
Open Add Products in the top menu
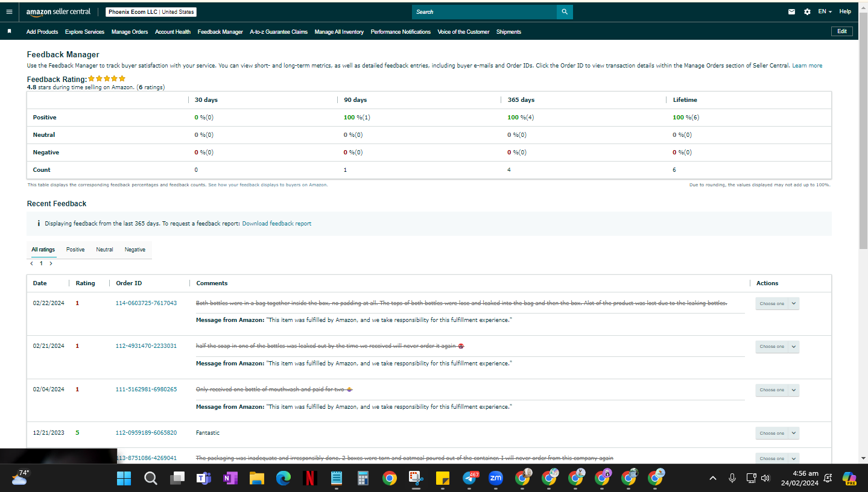tap(42, 32)
